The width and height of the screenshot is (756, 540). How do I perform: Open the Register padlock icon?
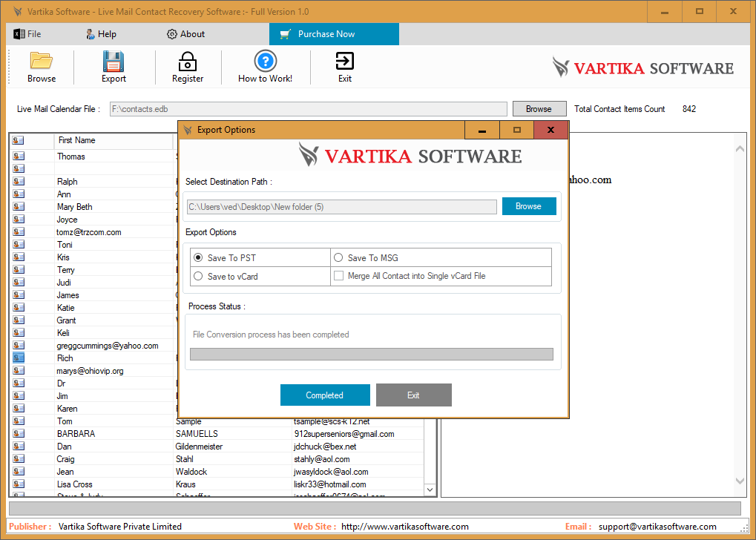click(x=187, y=62)
